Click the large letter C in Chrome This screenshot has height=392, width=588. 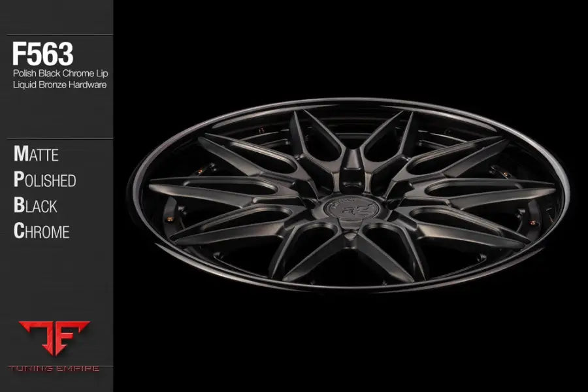tap(20, 231)
